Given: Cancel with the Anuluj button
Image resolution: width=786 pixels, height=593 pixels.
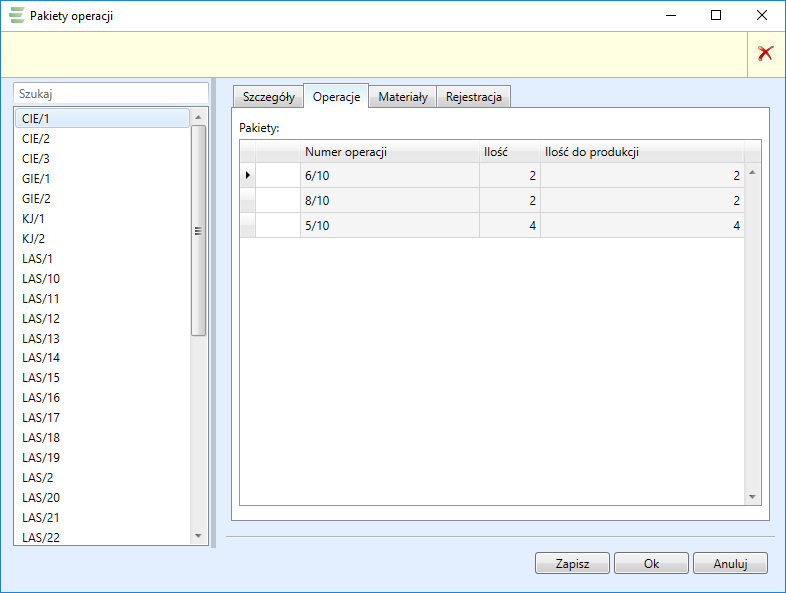Looking at the screenshot, I should pos(730,563).
